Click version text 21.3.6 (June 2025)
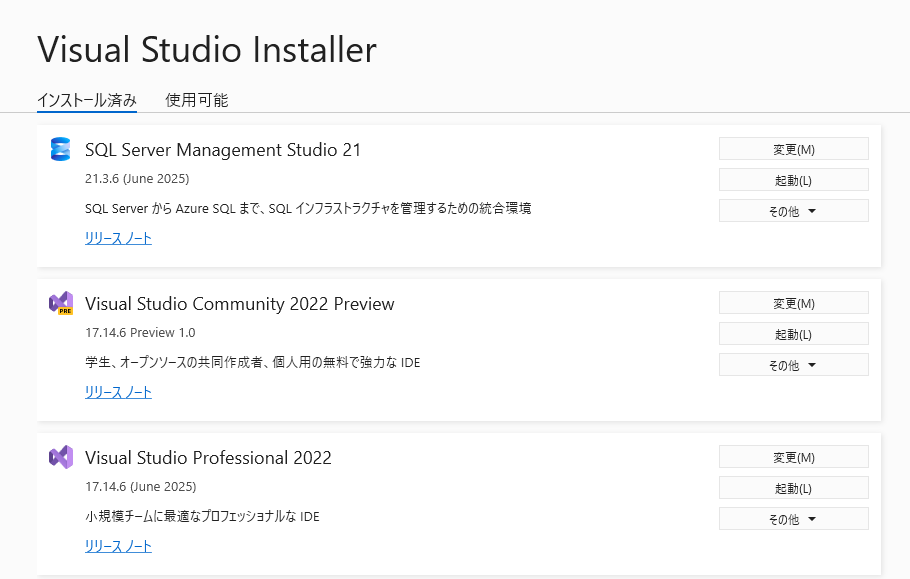This screenshot has height=579, width=910. 137,179
